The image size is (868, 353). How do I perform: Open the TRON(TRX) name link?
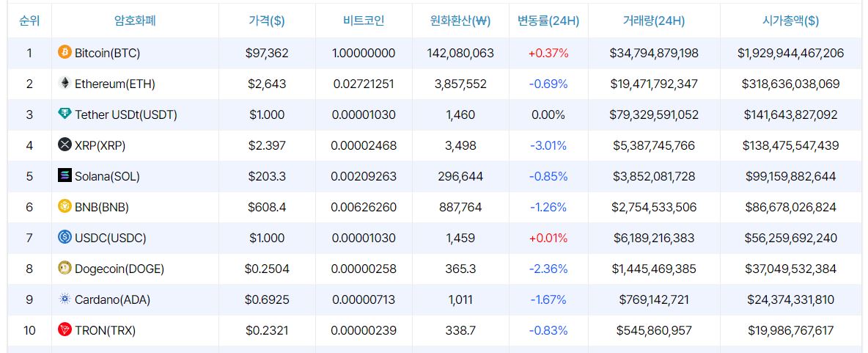click(105, 331)
